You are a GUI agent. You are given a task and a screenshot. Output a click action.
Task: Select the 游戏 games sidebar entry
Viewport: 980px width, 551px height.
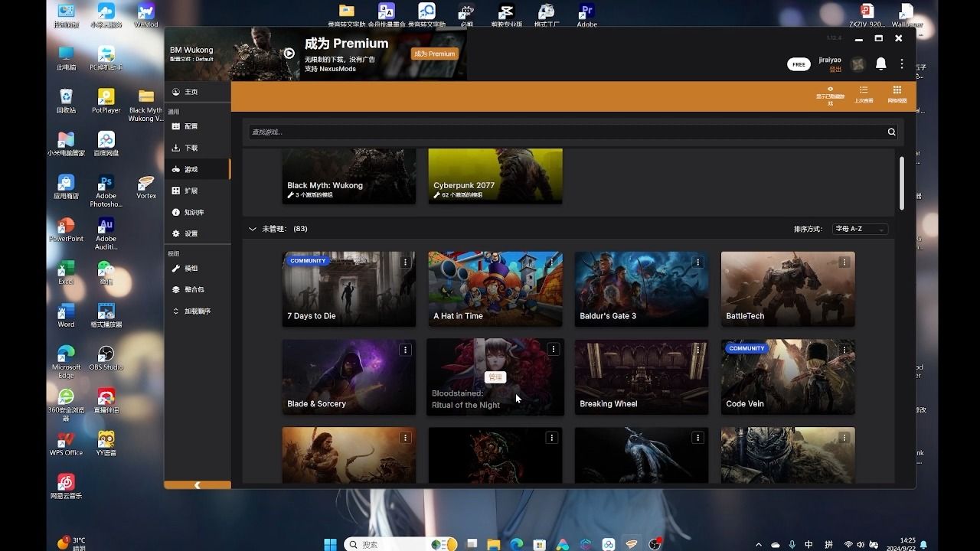(198, 169)
